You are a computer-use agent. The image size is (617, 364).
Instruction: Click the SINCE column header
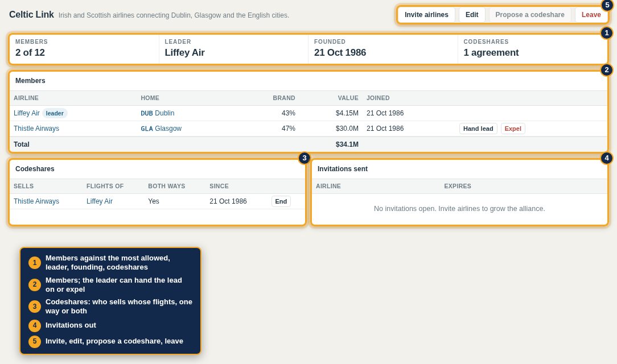(219, 186)
